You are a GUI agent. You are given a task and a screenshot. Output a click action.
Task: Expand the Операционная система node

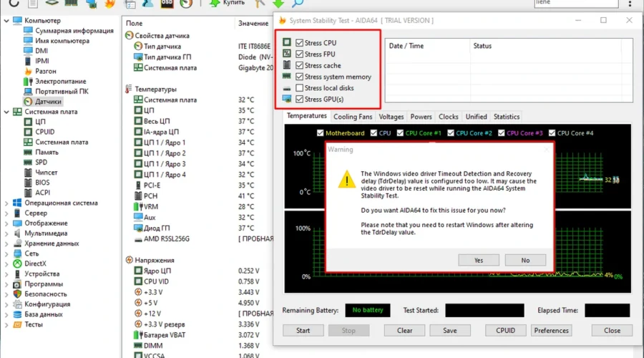[x=6, y=203]
